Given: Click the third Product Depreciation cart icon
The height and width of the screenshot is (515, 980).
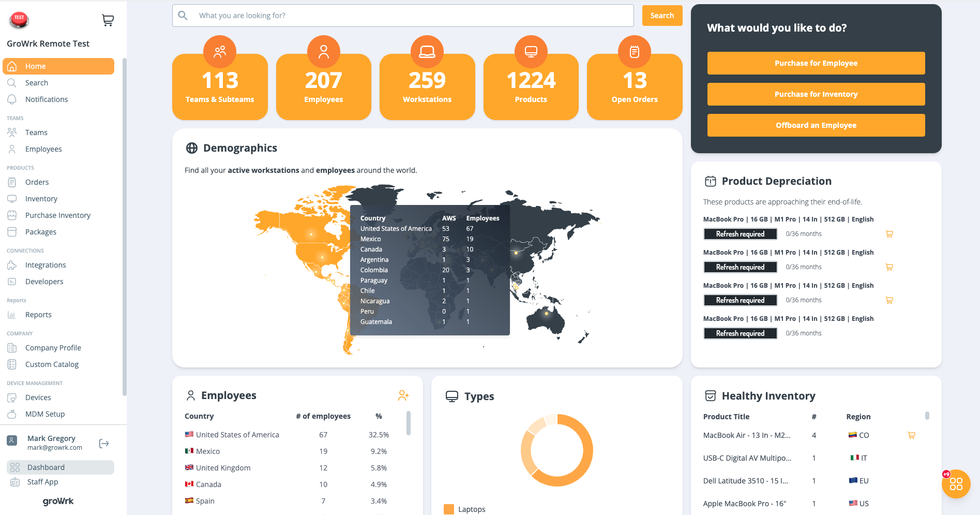Looking at the screenshot, I should 889,300.
